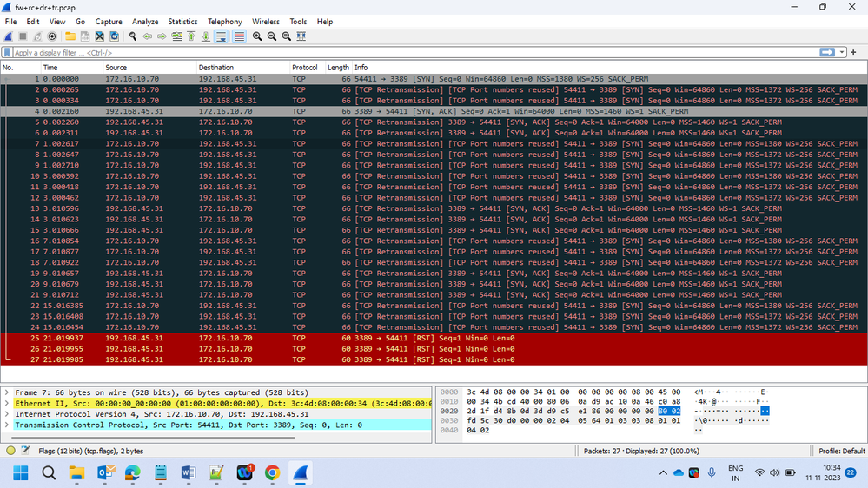Open the Analyze menu
This screenshot has height=488, width=868.
click(x=145, y=22)
